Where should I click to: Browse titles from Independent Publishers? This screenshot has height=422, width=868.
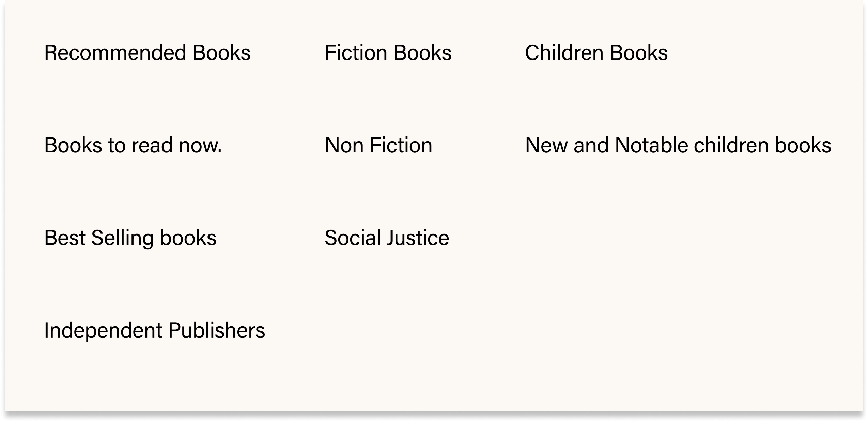pos(154,330)
